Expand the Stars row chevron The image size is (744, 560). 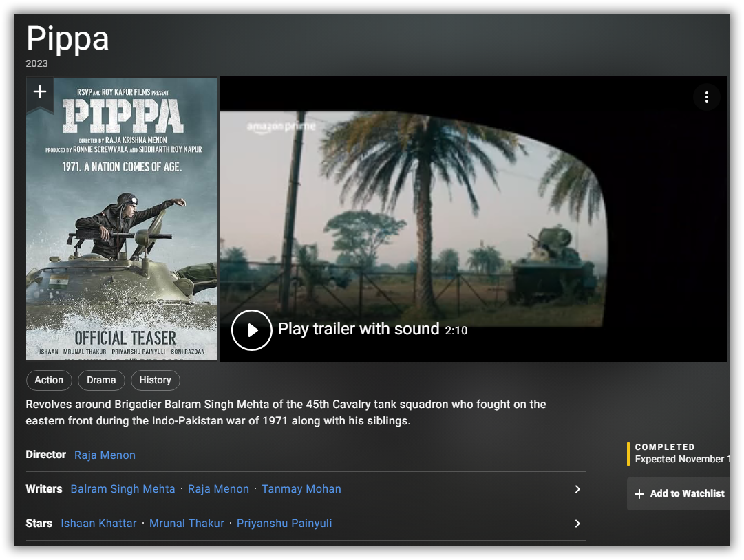click(x=577, y=524)
